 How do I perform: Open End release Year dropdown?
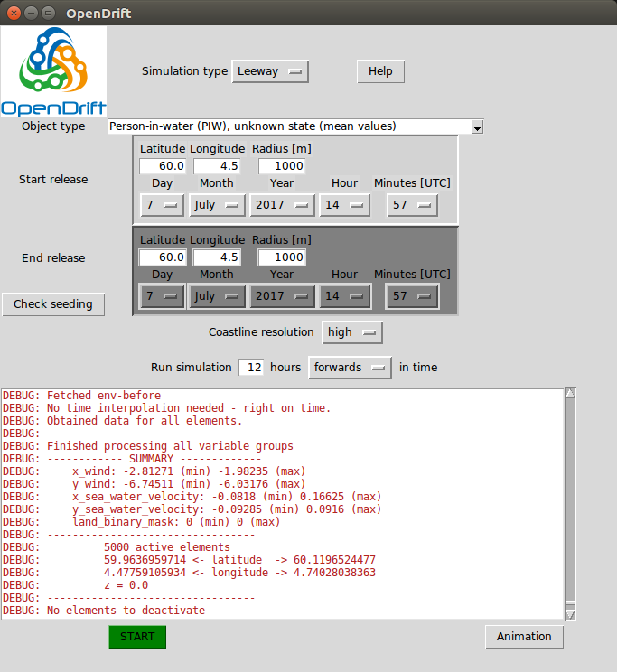[x=282, y=296]
